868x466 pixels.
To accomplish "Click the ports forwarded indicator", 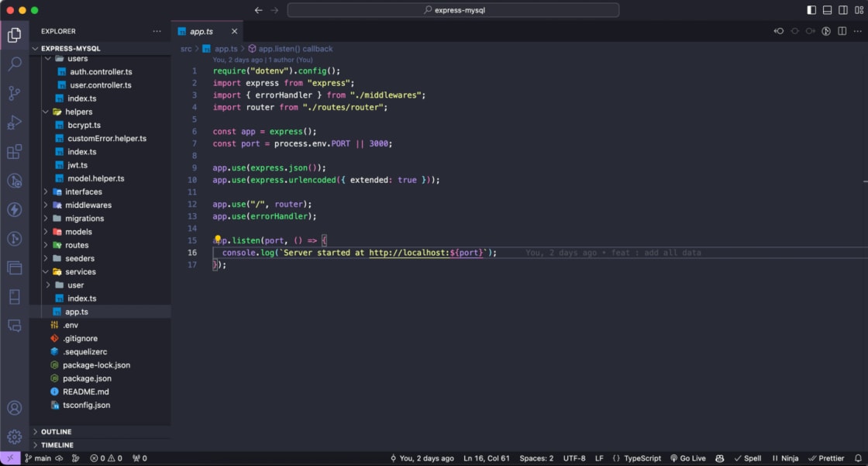I will point(140,458).
